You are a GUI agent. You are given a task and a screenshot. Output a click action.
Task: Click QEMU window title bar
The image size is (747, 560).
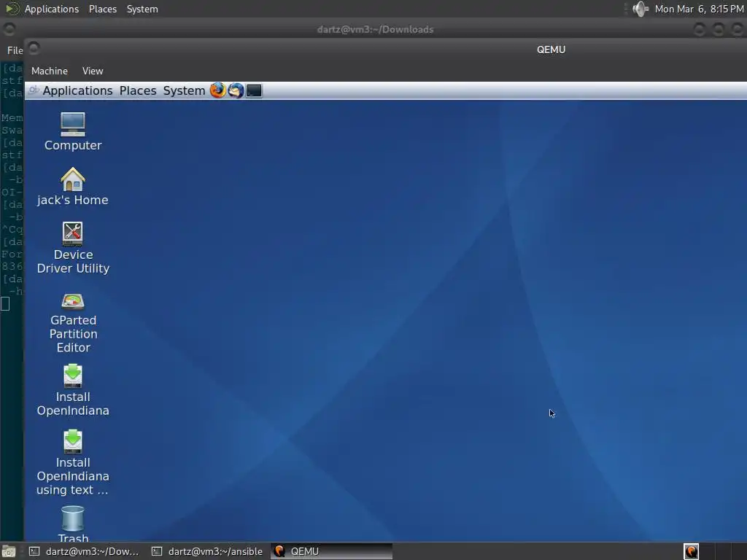point(551,50)
